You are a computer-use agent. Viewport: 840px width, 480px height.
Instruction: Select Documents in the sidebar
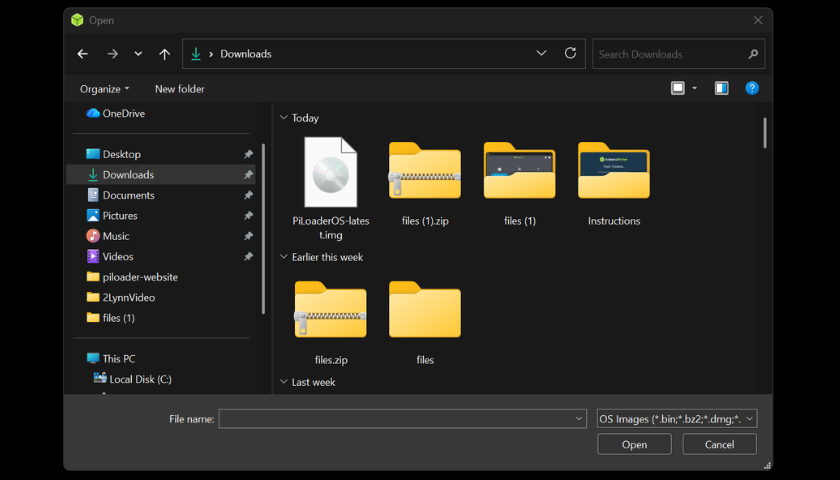point(161,195)
